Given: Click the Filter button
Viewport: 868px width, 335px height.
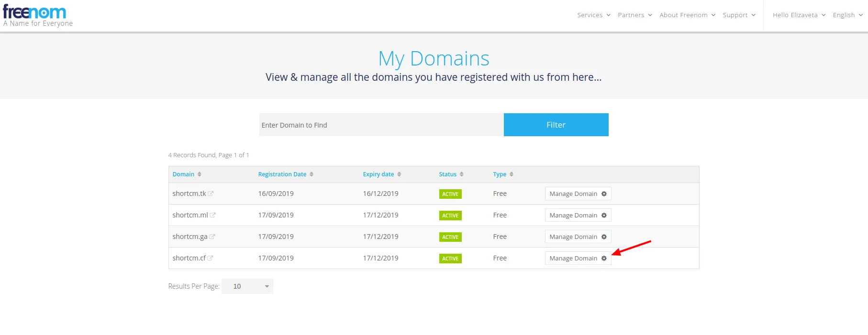Looking at the screenshot, I should [556, 125].
